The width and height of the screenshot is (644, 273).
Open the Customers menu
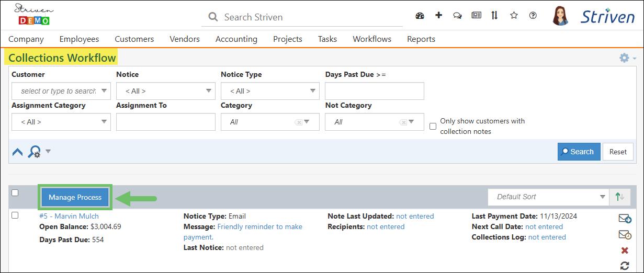[x=134, y=39]
